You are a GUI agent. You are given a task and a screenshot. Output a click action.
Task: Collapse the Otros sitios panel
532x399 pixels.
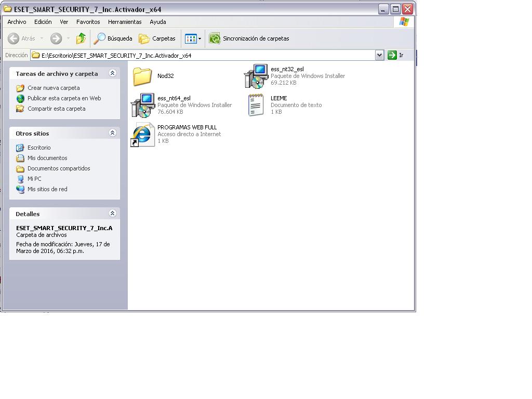[113, 132]
